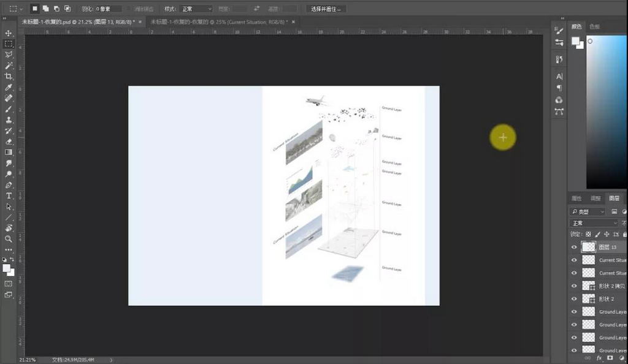Choose the Horizontal Type tool
Screen dimensions: 628x364
pos(9,195)
